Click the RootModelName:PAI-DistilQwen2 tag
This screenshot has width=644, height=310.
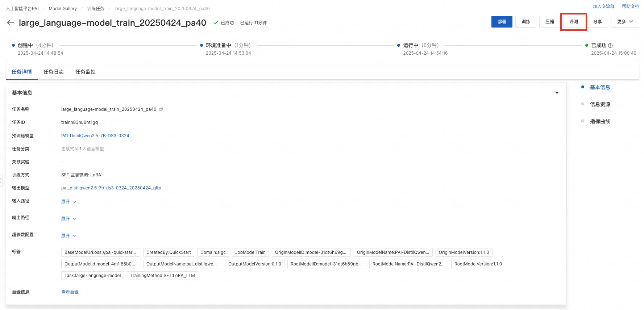tap(409, 264)
